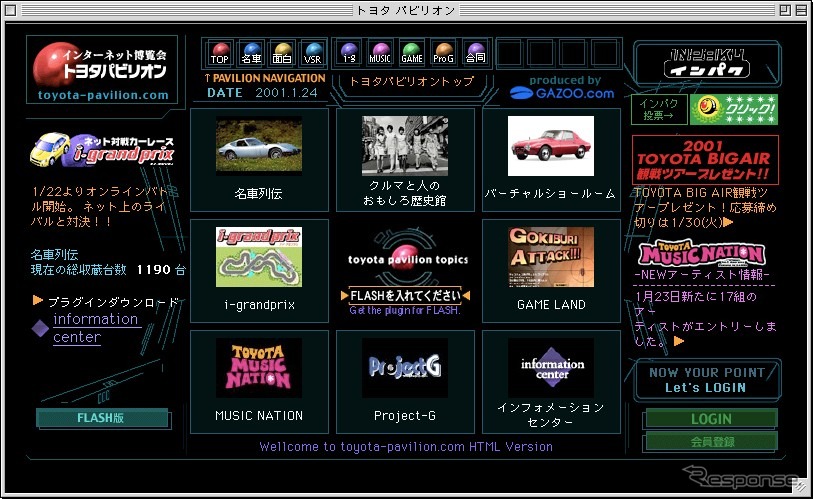Screen dimensions: 813x499
Task: Click the green クリック! vote banner
Action: (x=734, y=109)
